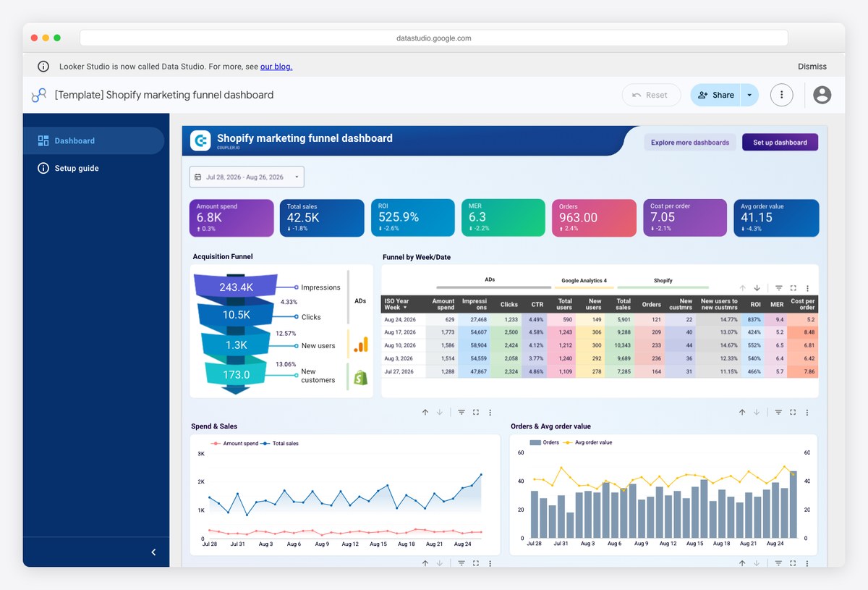The height and width of the screenshot is (590, 868).
Task: Open filter icon above Orders & Avg order value chart
Action: (x=778, y=412)
